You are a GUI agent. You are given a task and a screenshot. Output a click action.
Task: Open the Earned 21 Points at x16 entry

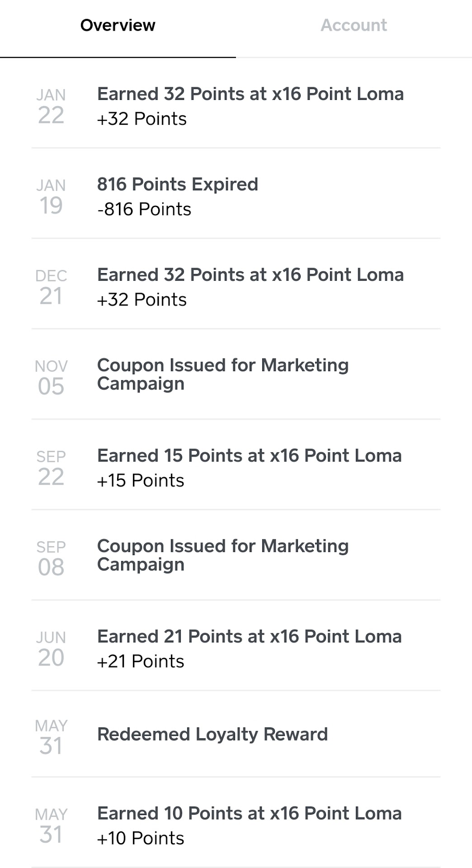249,637
